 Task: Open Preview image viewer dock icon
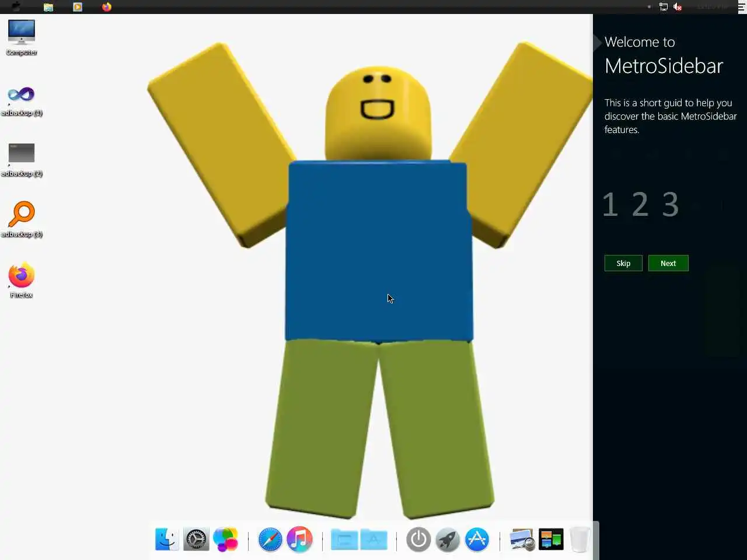tap(522, 540)
